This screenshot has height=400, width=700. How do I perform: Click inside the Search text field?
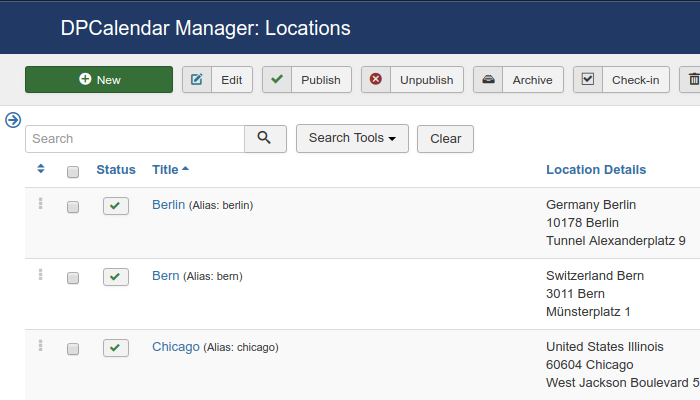[x=135, y=139]
